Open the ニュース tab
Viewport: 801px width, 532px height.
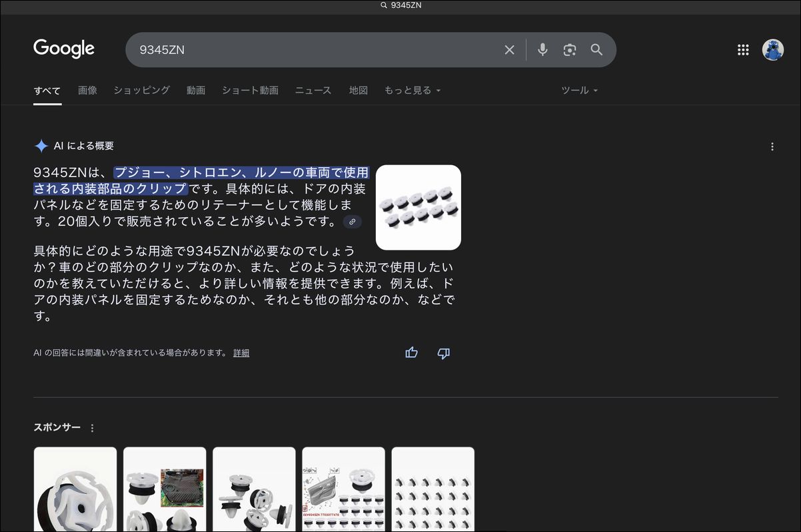point(313,91)
